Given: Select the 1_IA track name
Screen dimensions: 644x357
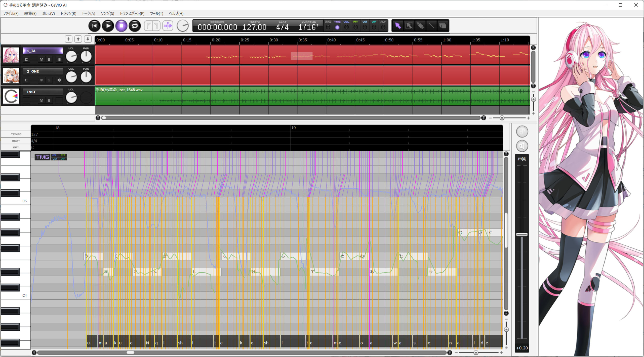Looking at the screenshot, I should point(43,51).
